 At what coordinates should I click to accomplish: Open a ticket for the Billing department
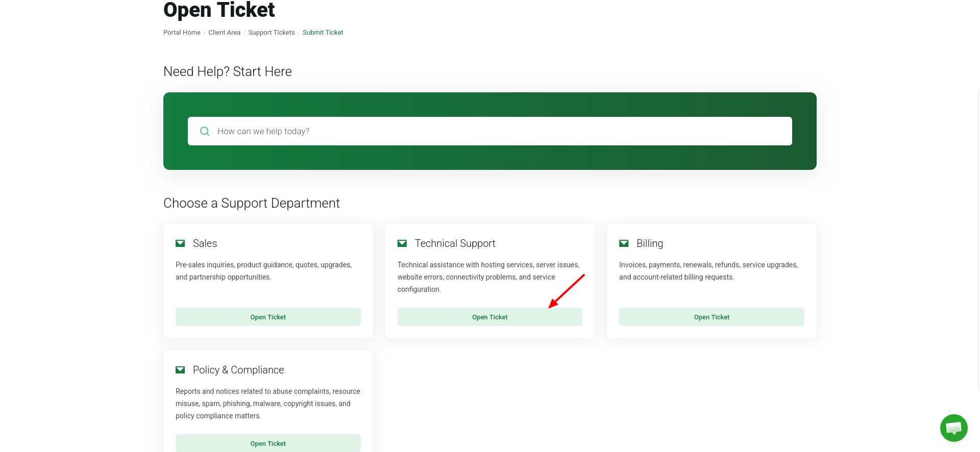[x=712, y=317]
